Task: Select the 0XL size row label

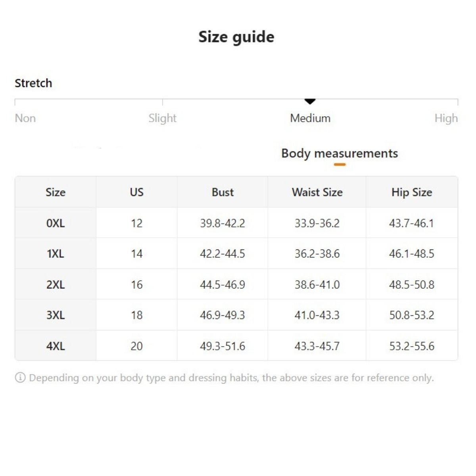Action: [56, 223]
